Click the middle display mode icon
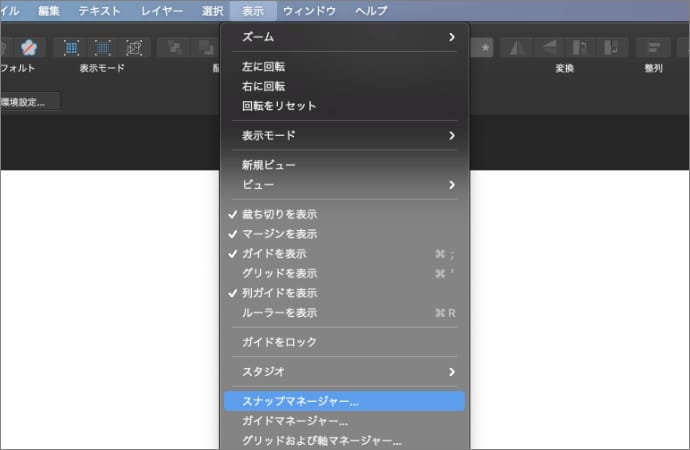 click(103, 47)
